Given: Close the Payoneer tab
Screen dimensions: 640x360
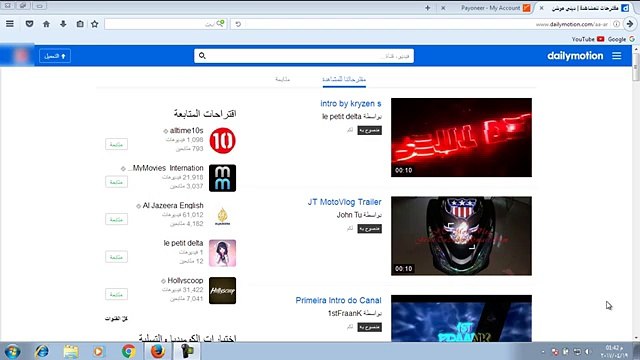Looking at the screenshot, I should click(443, 8).
